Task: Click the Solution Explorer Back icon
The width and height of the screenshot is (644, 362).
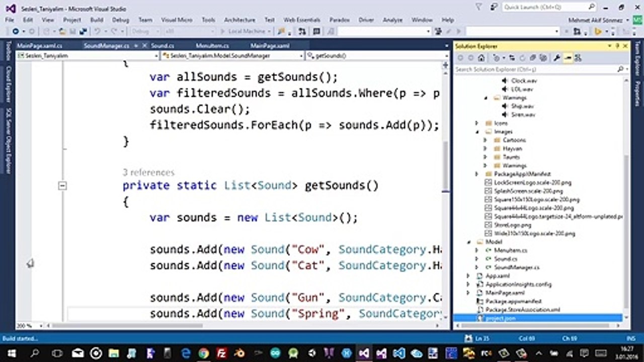Action: [460, 58]
